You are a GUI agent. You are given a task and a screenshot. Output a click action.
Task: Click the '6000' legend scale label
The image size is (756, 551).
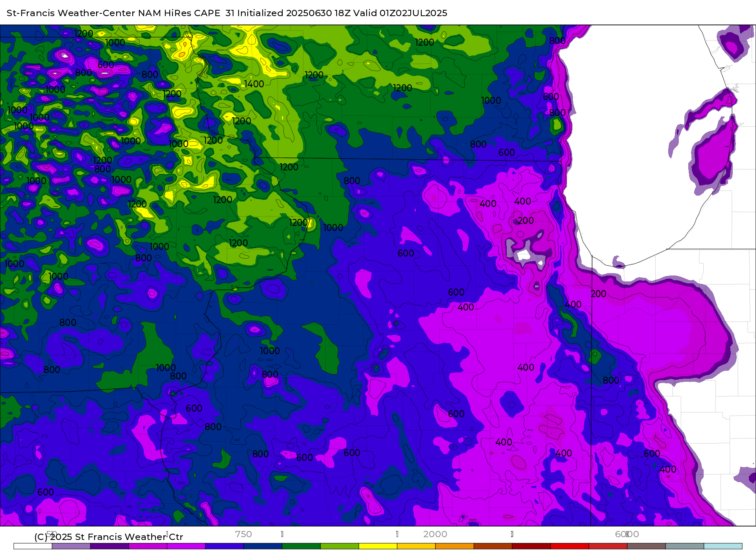point(627,534)
